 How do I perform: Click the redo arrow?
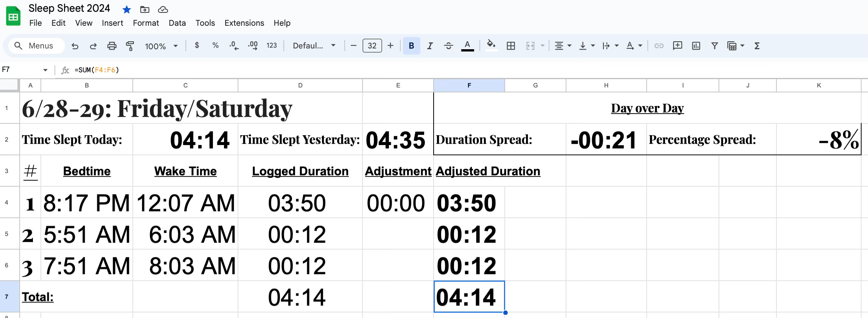[x=93, y=46]
